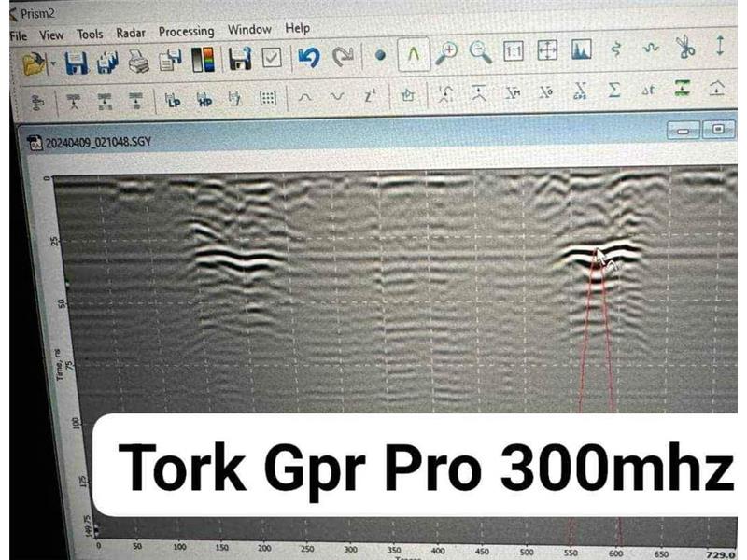Open the Tools menu
747x560 pixels.
[90, 35]
